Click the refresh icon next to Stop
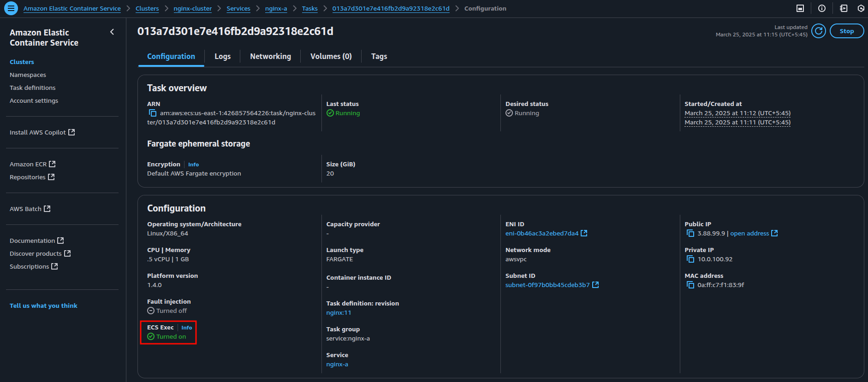 pos(818,31)
